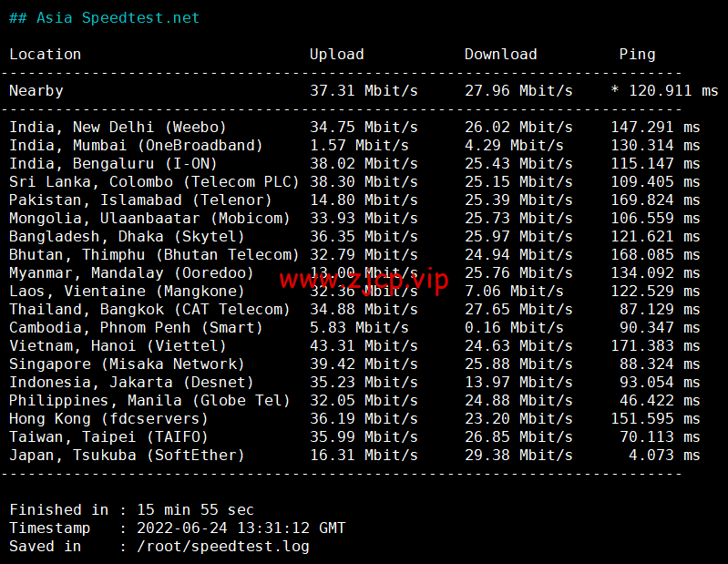The height and width of the screenshot is (564, 728).
Task: Select 'Singapore (Misaka Network)' row
Action: tap(354, 364)
